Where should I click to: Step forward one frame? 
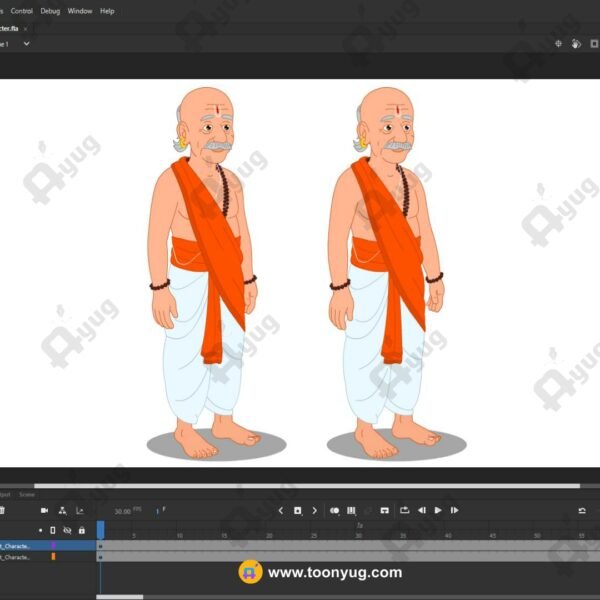[x=455, y=510]
